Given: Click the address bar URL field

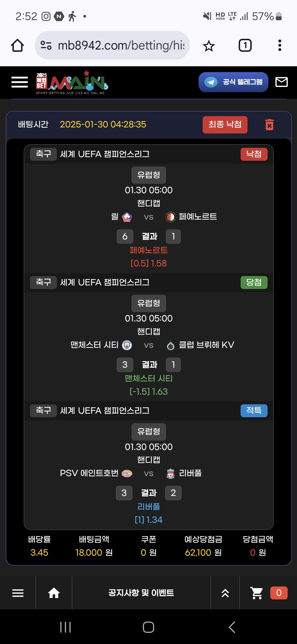Looking at the screenshot, I should [x=121, y=45].
